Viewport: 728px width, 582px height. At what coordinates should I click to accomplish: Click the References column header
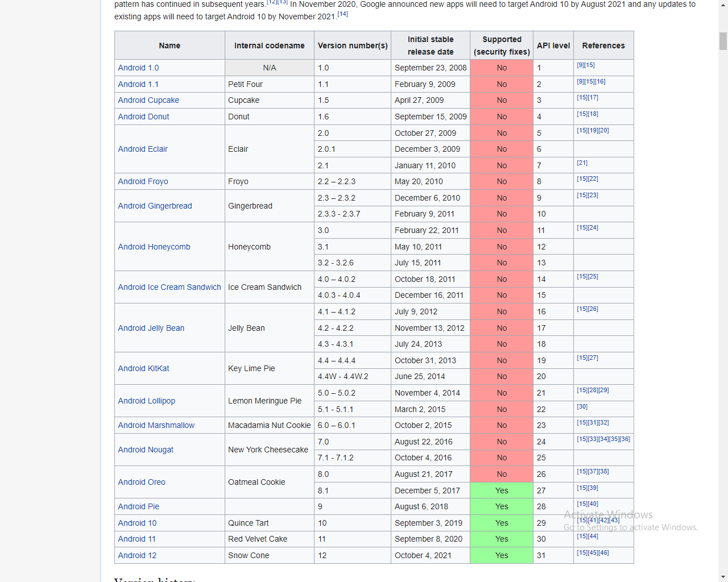[x=603, y=45]
